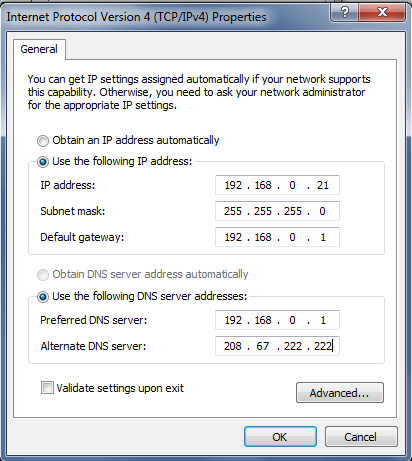Viewport: 412px width, 461px height.
Task: Select Use the following DNS server addresses
Action: [x=43, y=297]
